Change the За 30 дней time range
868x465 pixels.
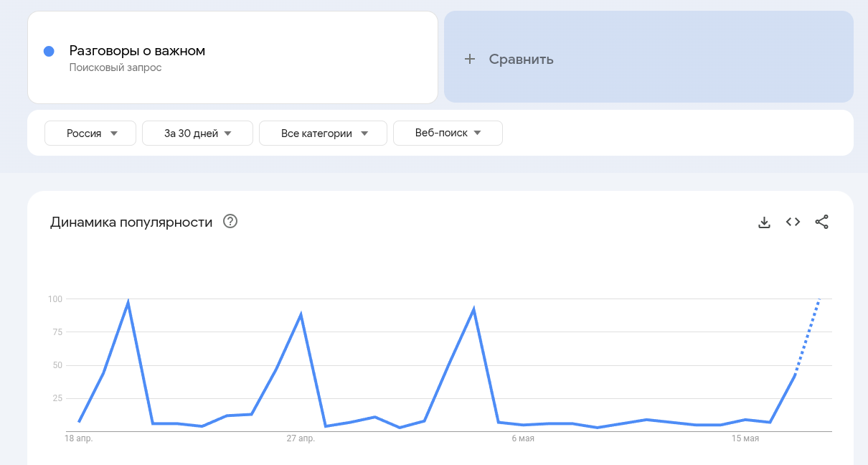coord(198,133)
